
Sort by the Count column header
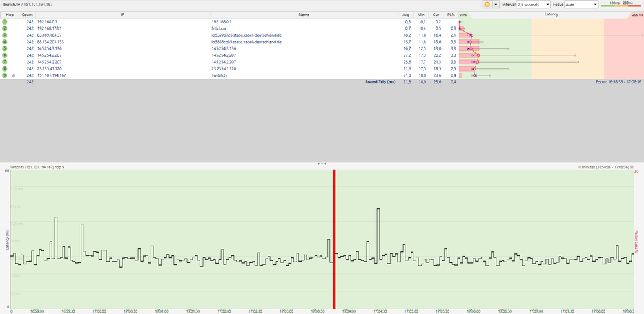tap(28, 15)
